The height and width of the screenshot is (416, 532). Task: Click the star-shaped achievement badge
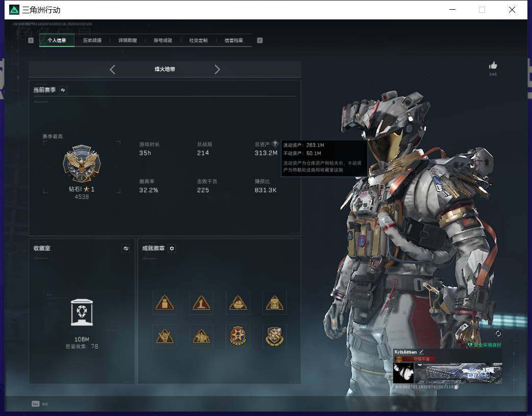(x=238, y=336)
